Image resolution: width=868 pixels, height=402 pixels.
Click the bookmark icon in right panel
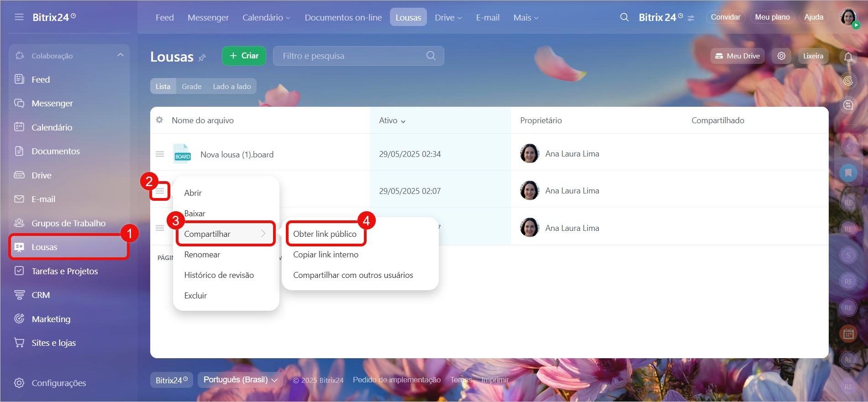(848, 173)
